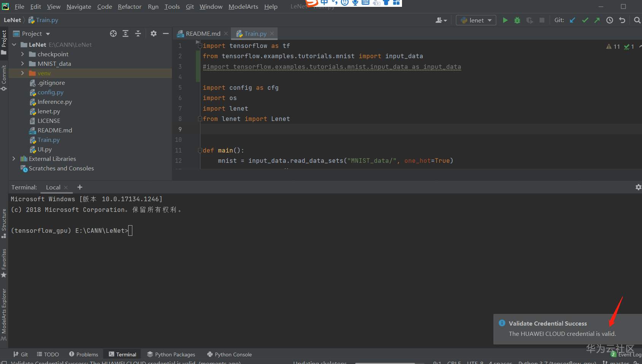This screenshot has height=364, width=642.
Task: Open lenet.py in the project tree
Action: (x=49, y=111)
